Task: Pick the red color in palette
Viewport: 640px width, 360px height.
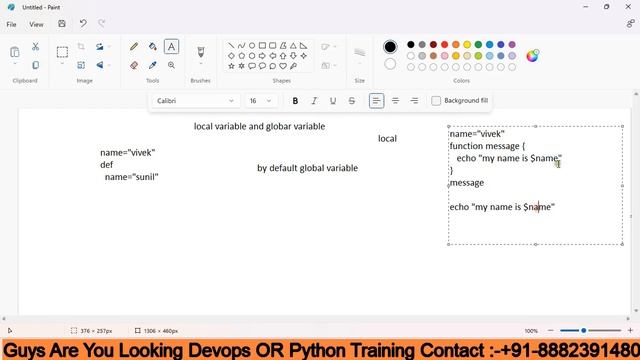Action: coord(444,44)
